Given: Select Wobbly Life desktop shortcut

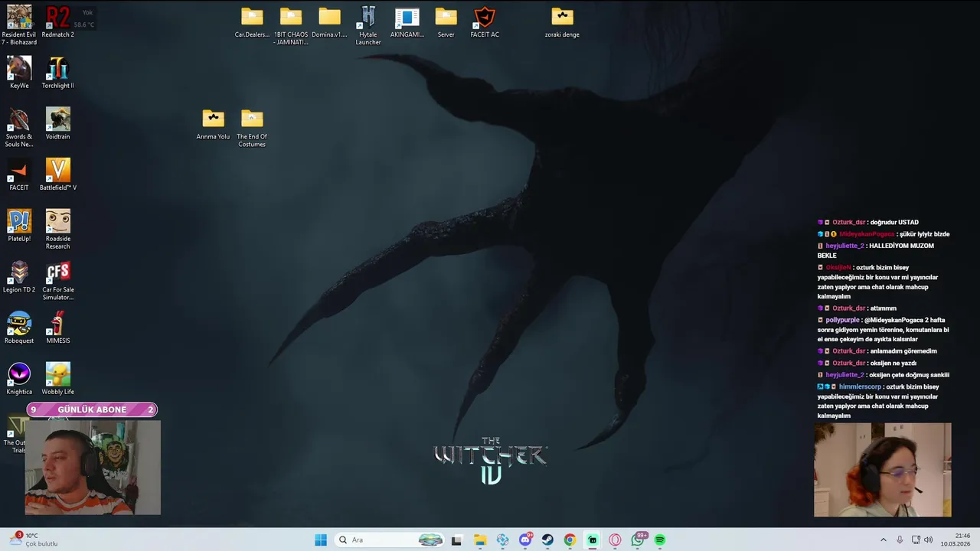Looking at the screenshot, I should [58, 379].
